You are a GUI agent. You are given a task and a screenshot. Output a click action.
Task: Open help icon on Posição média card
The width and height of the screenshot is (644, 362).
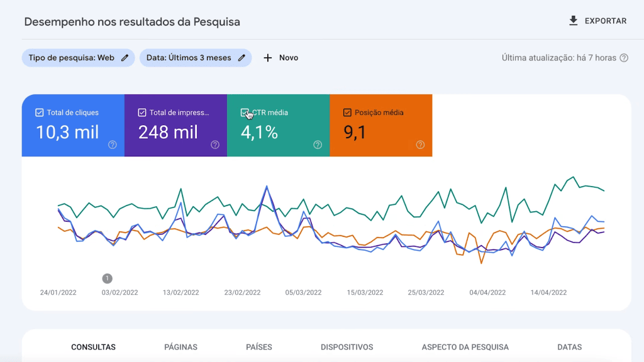pyautogui.click(x=420, y=145)
